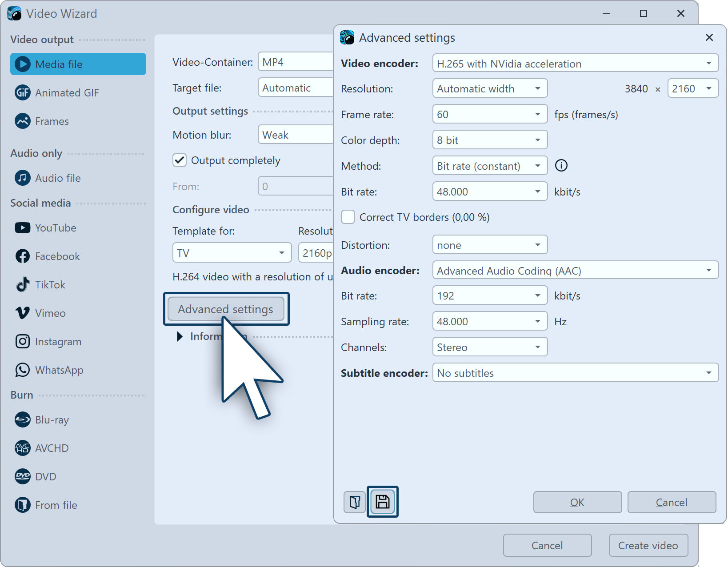This screenshot has width=728, height=567.
Task: Click the Create video button
Action: pos(648,546)
